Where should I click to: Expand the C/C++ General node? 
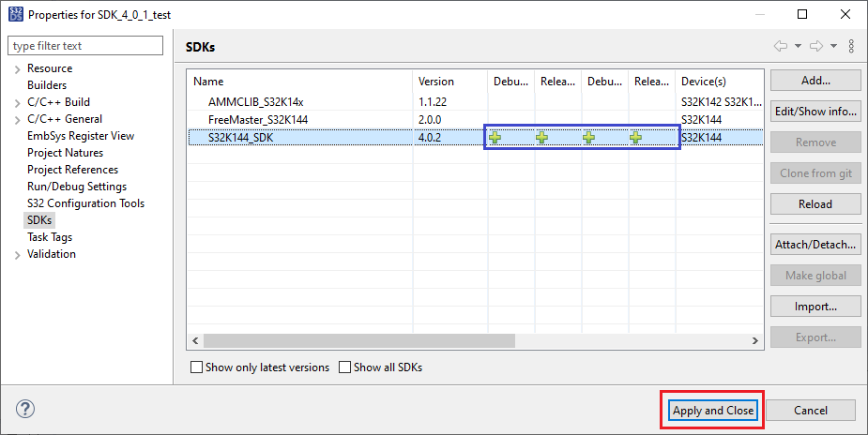(17, 119)
